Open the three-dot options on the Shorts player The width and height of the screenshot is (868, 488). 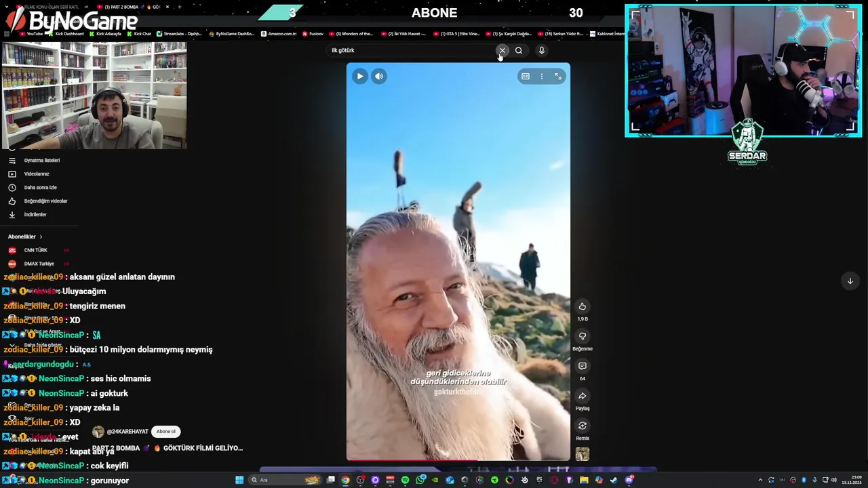(541, 77)
